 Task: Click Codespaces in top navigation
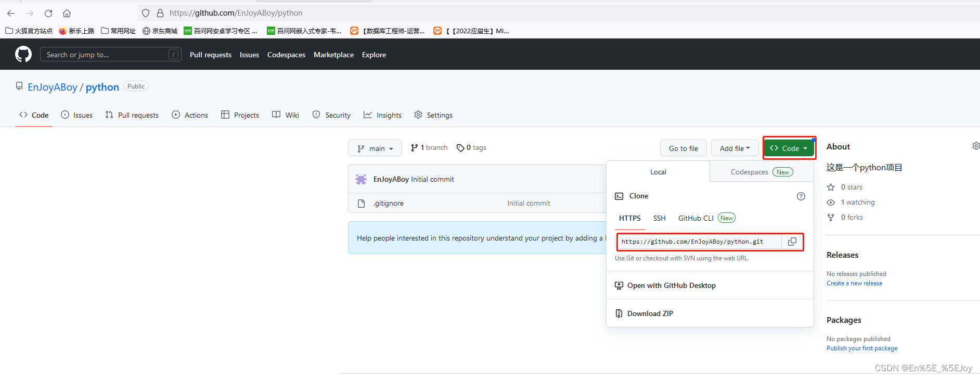pyautogui.click(x=286, y=55)
